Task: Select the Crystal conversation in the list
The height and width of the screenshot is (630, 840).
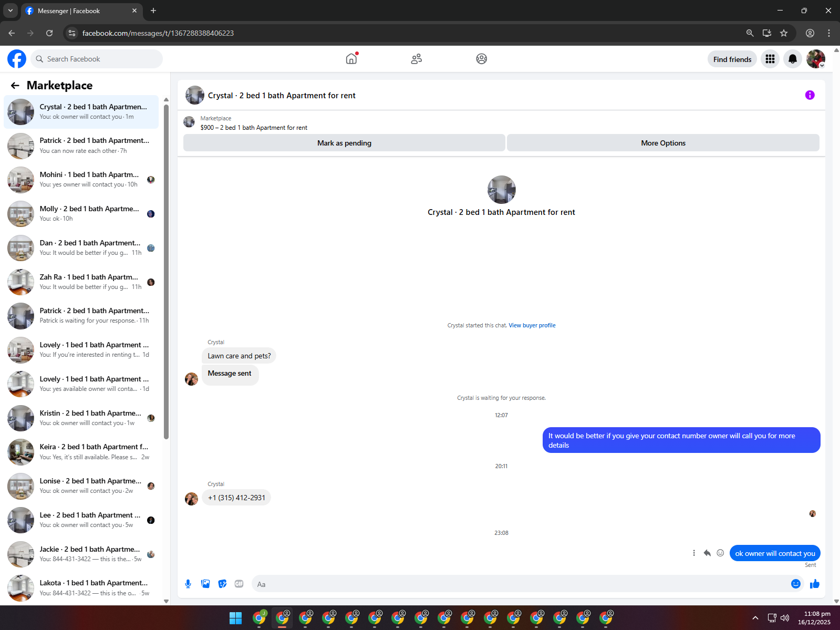Action: [x=81, y=112]
